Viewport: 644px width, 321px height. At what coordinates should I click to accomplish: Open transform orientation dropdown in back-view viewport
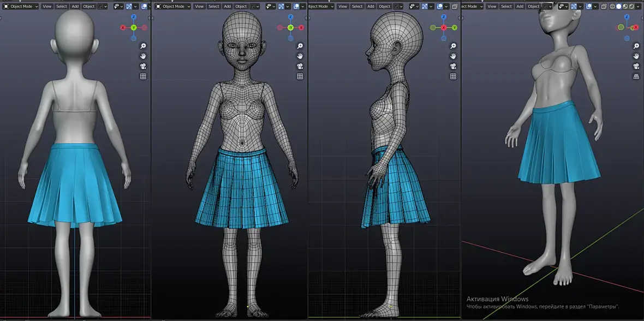(x=103, y=6)
